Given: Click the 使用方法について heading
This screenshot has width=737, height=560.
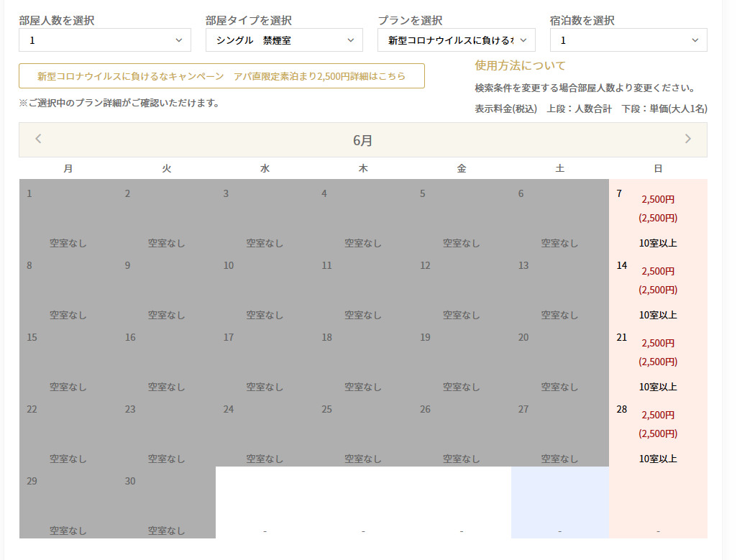Looking at the screenshot, I should (x=520, y=65).
